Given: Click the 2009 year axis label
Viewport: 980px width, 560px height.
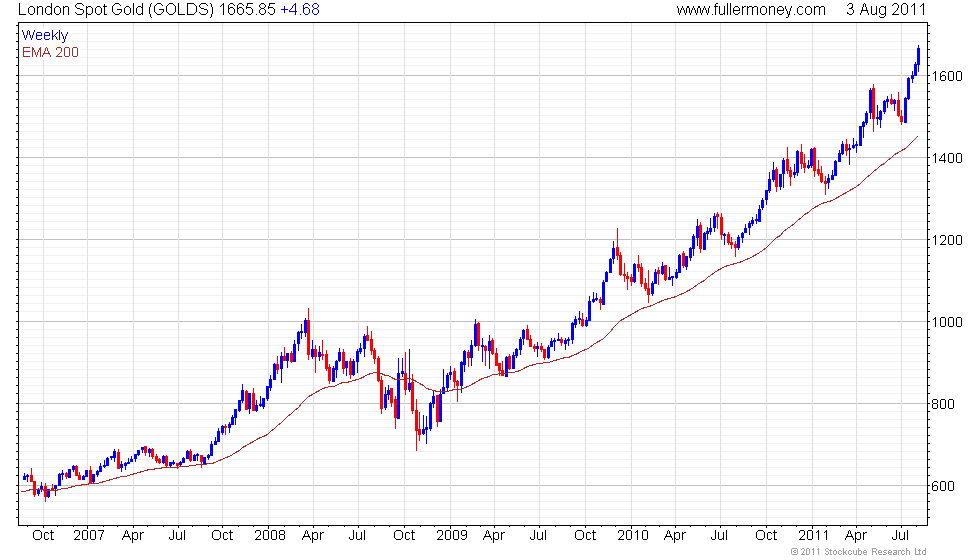Looking at the screenshot, I should click(452, 536).
